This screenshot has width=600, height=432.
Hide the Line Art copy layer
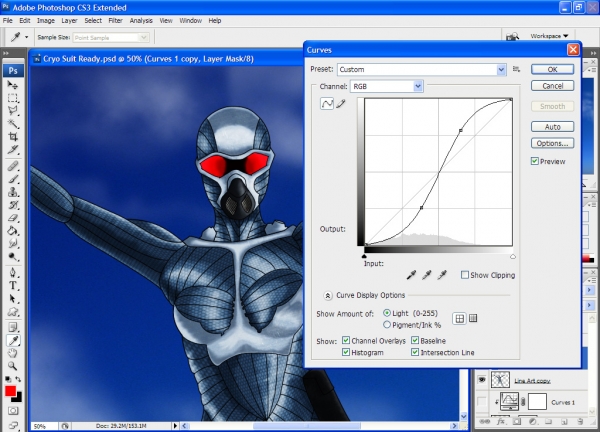coord(482,380)
